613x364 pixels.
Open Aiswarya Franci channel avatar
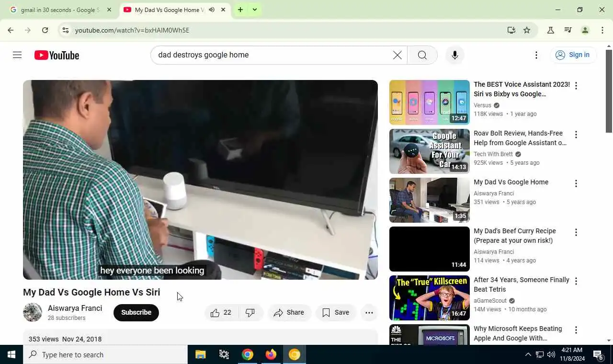(x=33, y=312)
